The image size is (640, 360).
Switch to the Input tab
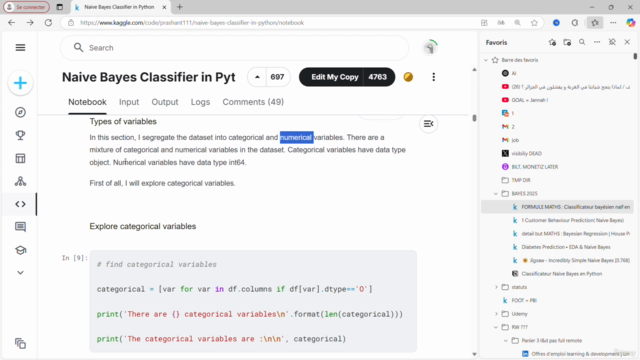pyautogui.click(x=129, y=102)
